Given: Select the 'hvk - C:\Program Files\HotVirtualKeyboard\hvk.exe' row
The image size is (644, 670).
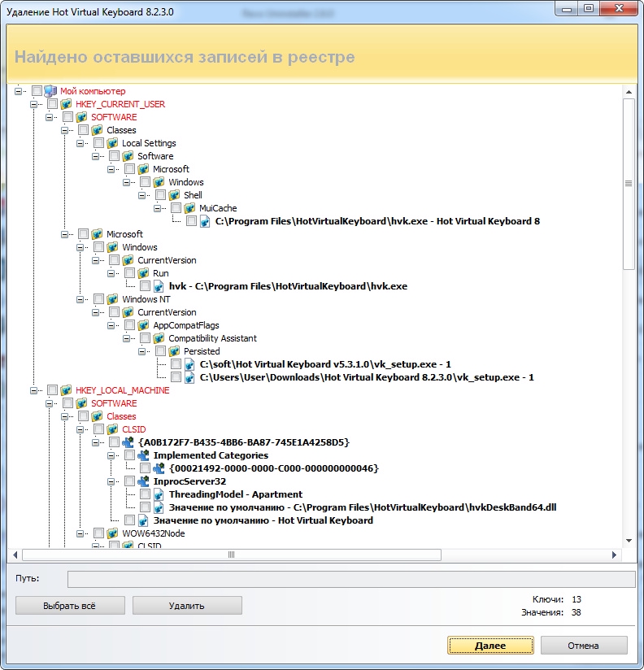Looking at the screenshot, I should (288, 286).
